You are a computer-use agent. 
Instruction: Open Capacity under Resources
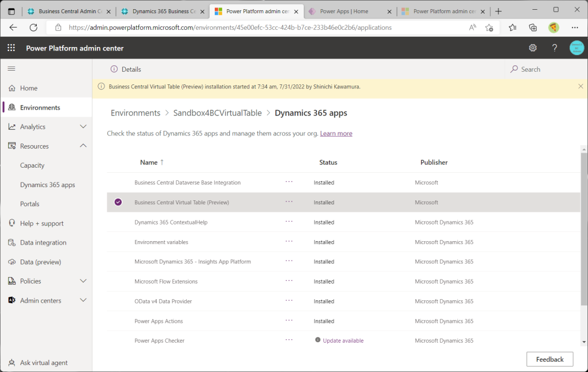tap(32, 165)
